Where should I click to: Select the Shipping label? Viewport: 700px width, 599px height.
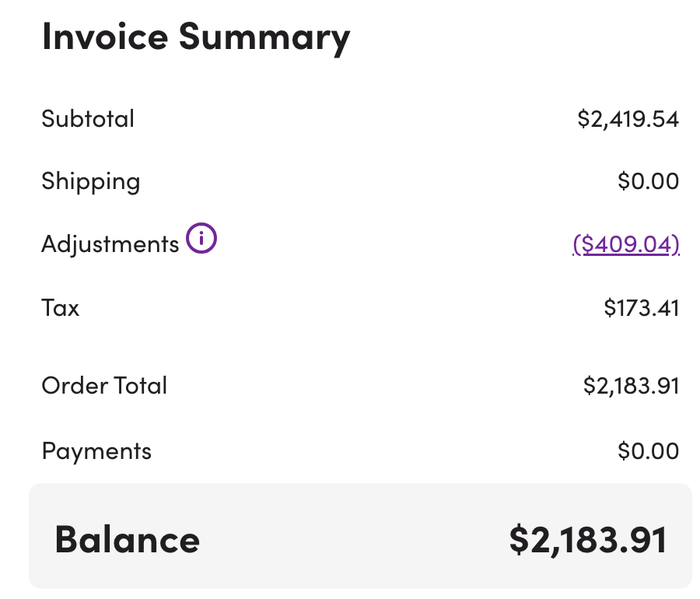pyautogui.click(x=91, y=181)
